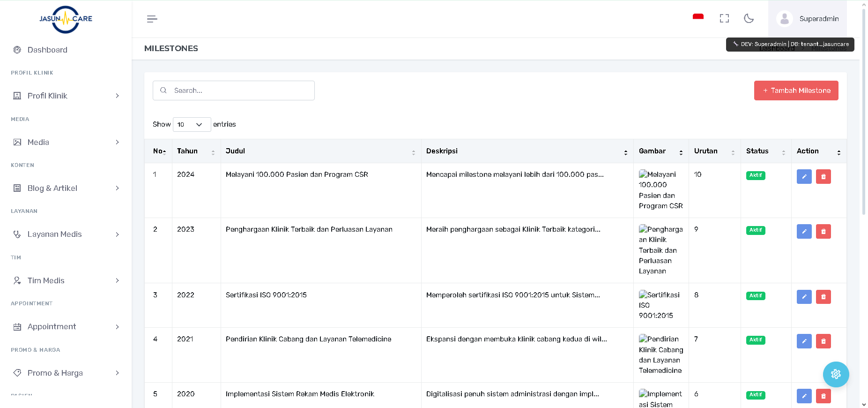
Task: Go to Dashboard in the sidebar
Action: click(47, 50)
